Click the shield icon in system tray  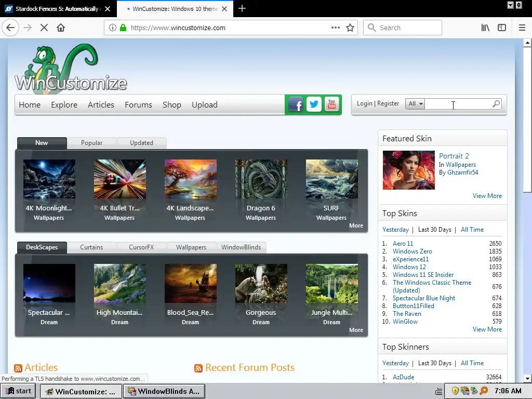click(x=455, y=391)
